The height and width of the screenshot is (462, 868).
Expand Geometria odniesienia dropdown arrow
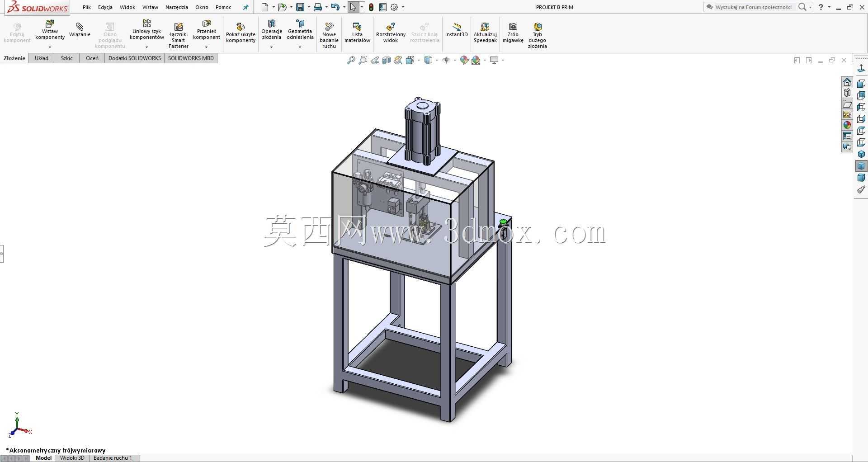300,47
